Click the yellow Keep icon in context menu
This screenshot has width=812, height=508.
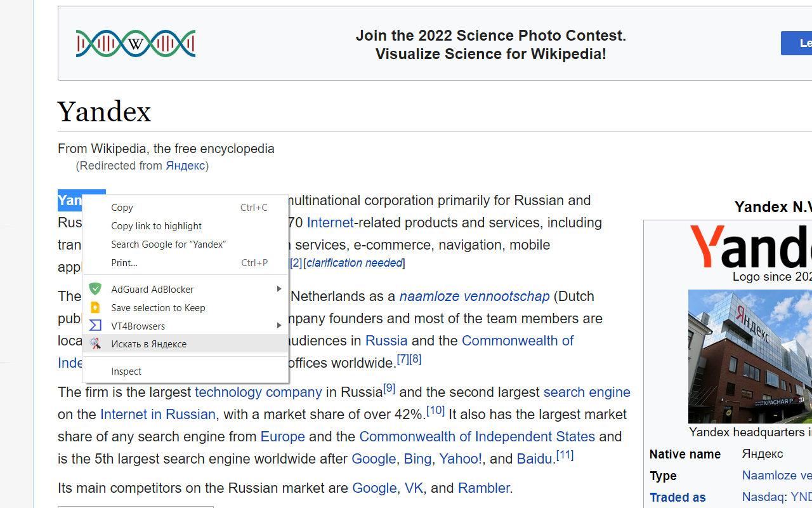[95, 307]
